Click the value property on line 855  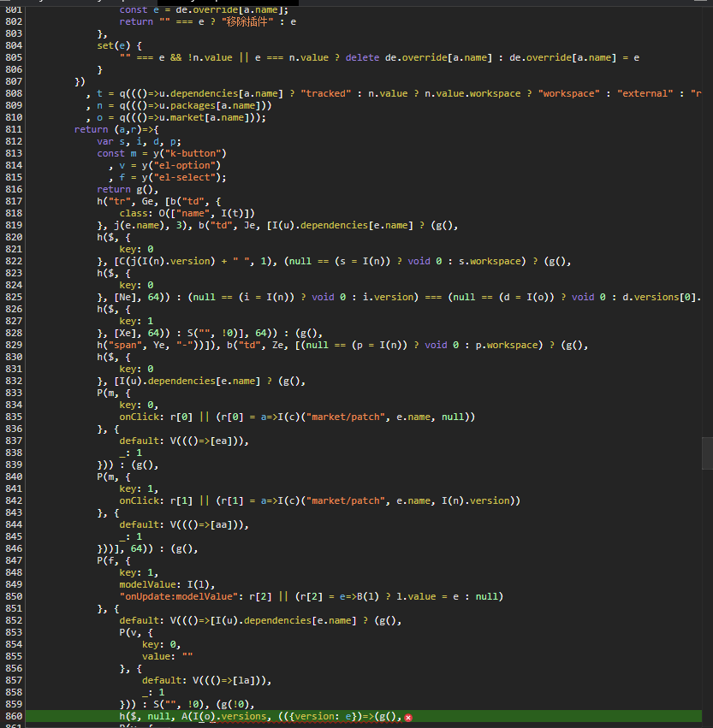[x=156, y=656]
